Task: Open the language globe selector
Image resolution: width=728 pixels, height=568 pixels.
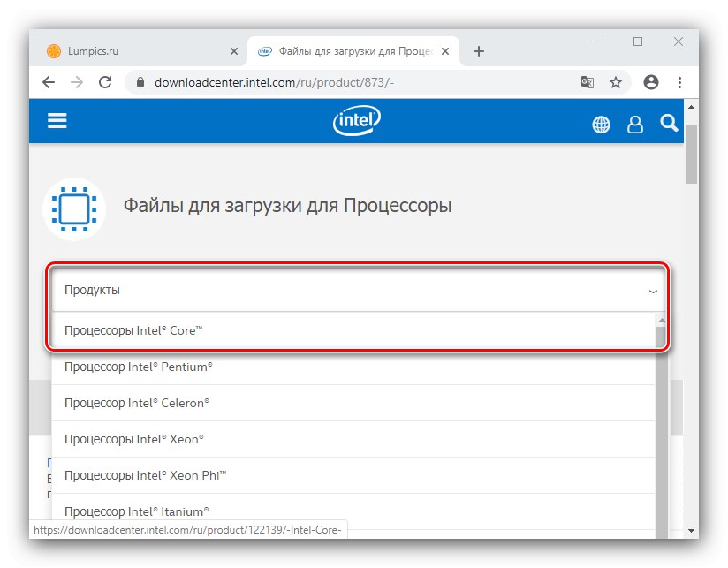Action: point(601,125)
